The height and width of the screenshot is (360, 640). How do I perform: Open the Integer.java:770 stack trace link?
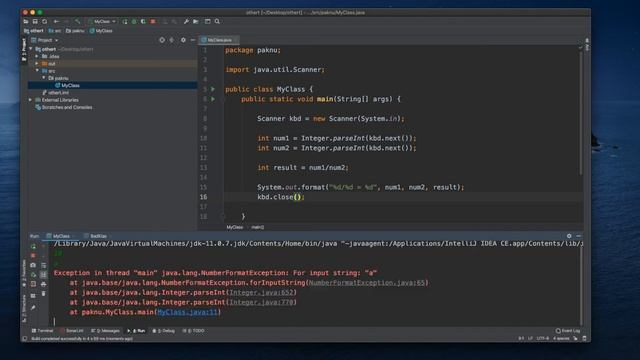261,302
